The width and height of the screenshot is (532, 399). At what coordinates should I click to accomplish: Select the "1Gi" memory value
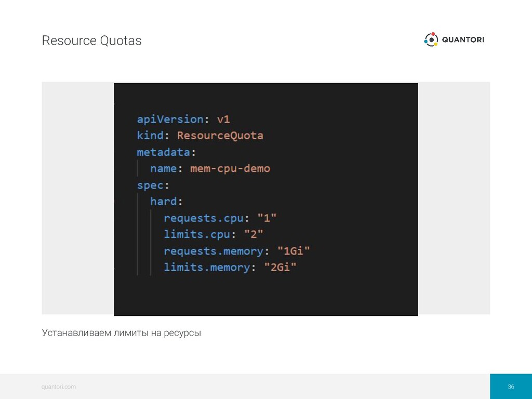pyautogui.click(x=294, y=250)
